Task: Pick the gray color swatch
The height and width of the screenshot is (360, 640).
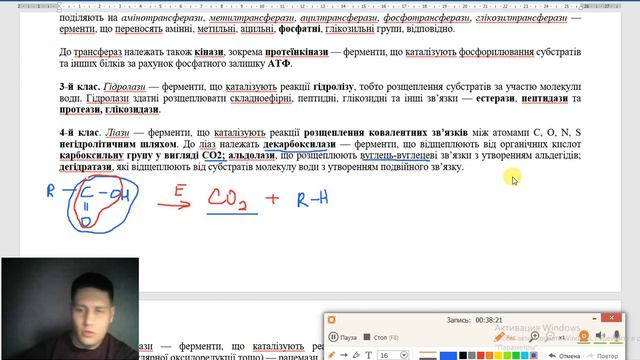Action: pyautogui.click(x=471, y=356)
